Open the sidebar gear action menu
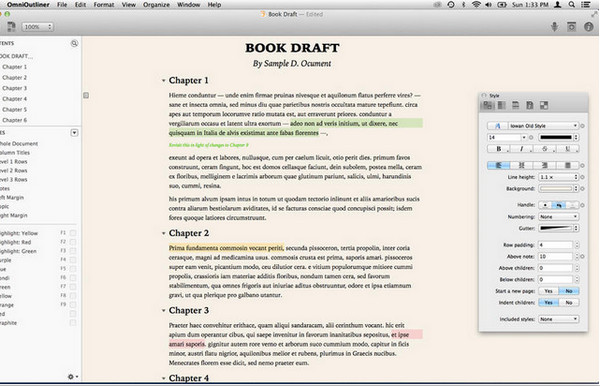Image resolution: width=600 pixels, height=386 pixels. pyautogui.click(x=72, y=377)
